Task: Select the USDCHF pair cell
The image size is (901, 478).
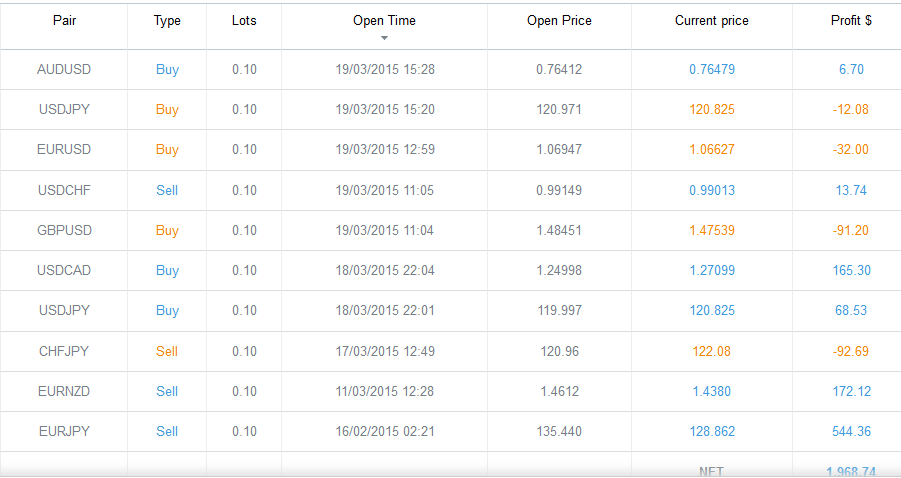Action: click(64, 190)
